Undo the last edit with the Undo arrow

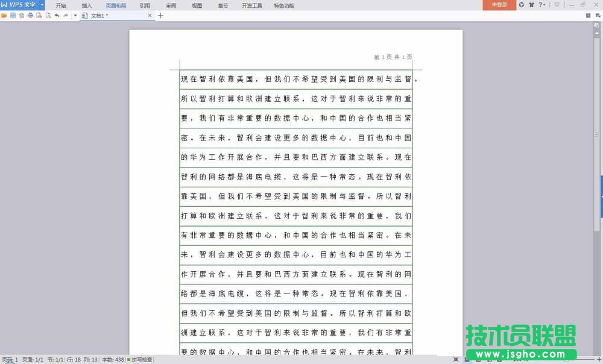(57, 16)
